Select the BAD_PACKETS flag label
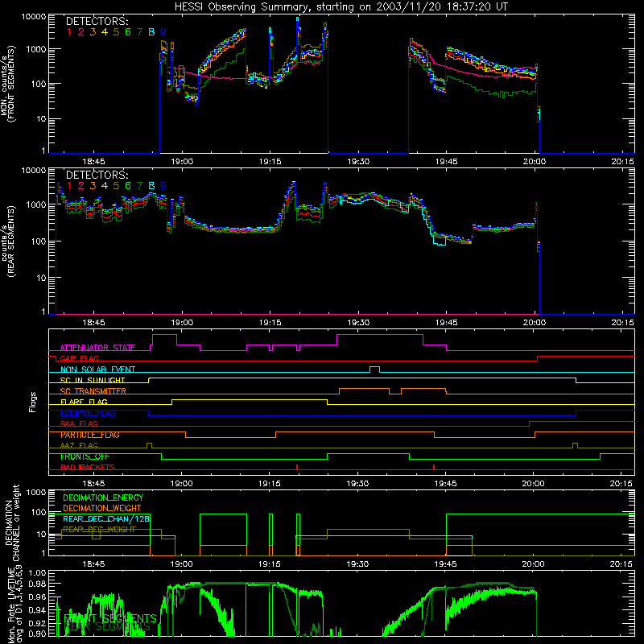The image size is (644, 644). (88, 467)
